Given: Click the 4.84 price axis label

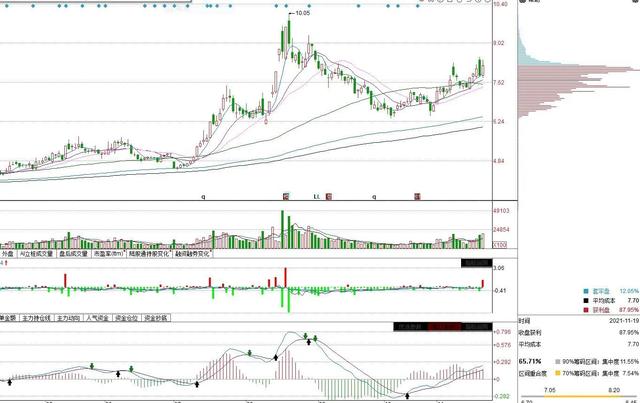Looking at the screenshot, I should coord(499,161).
